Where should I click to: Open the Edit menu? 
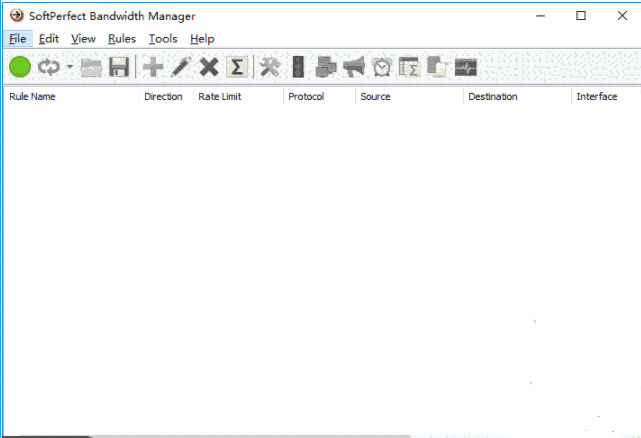[49, 39]
